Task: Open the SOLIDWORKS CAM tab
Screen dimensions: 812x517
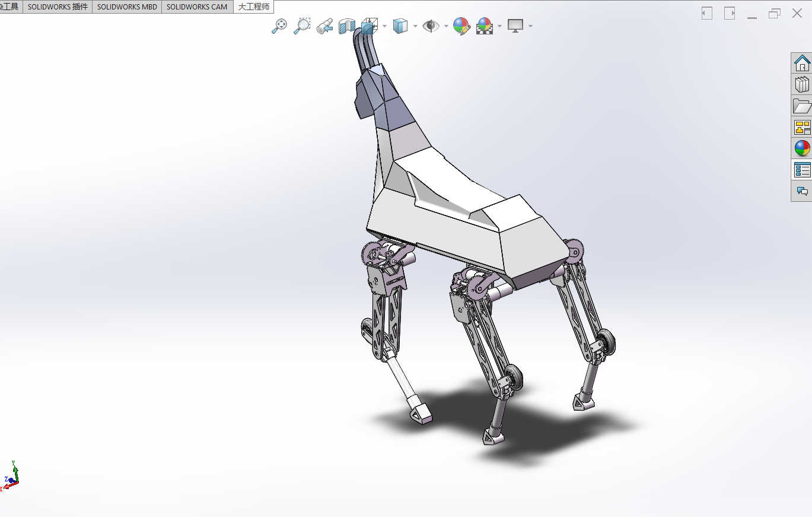Action: 197,7
